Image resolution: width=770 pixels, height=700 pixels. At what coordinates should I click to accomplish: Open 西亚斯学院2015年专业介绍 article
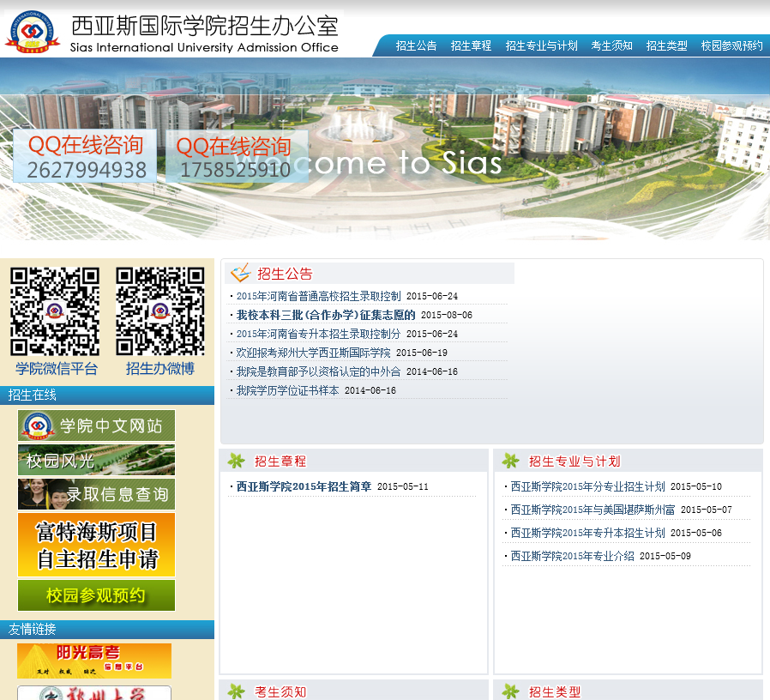(573, 556)
